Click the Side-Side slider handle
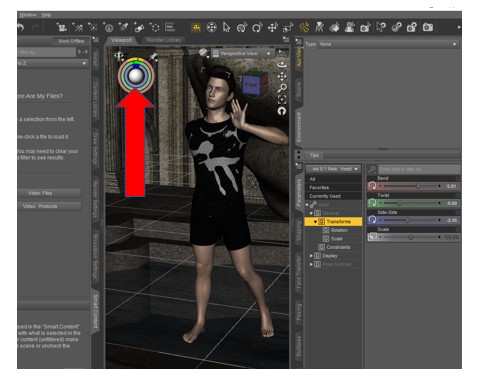This screenshot has width=482, height=387. [x=407, y=220]
